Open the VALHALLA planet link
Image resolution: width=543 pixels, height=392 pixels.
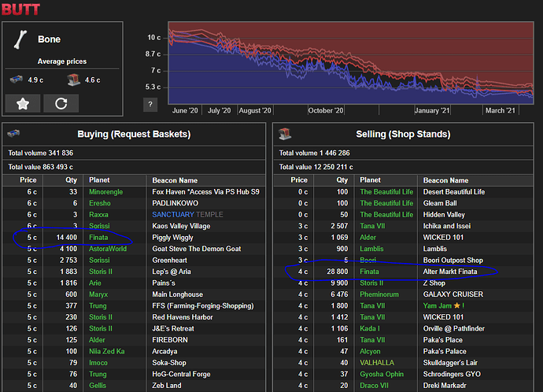tap(377, 363)
